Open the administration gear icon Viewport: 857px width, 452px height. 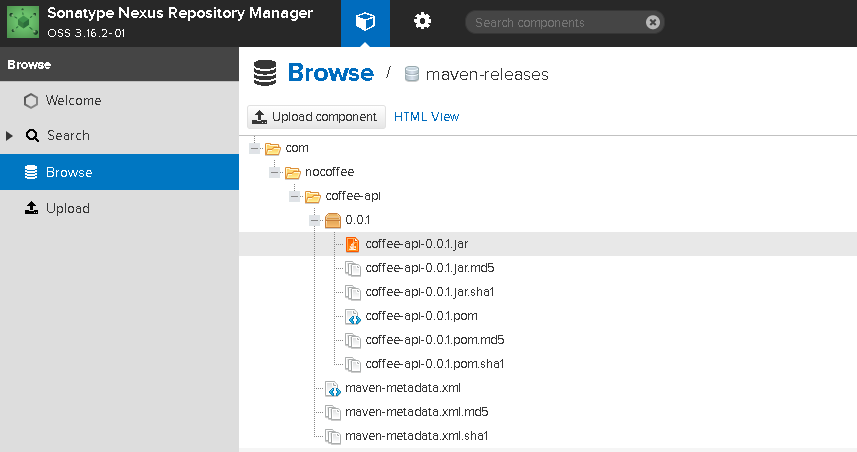(x=422, y=22)
